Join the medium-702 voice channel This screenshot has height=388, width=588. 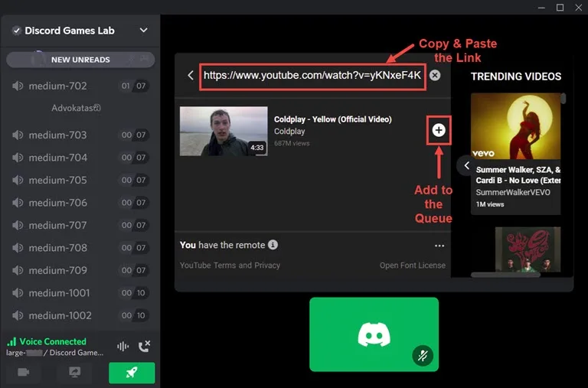click(80, 86)
